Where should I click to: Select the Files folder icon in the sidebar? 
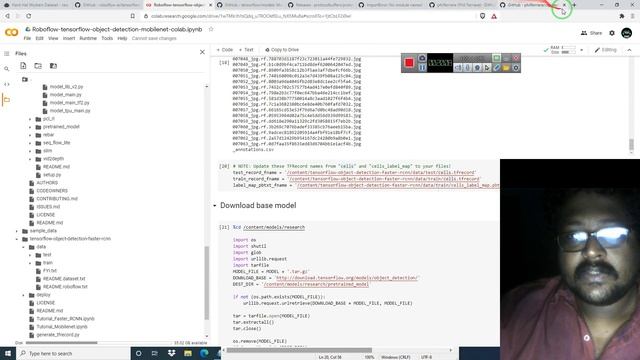pos(7,100)
